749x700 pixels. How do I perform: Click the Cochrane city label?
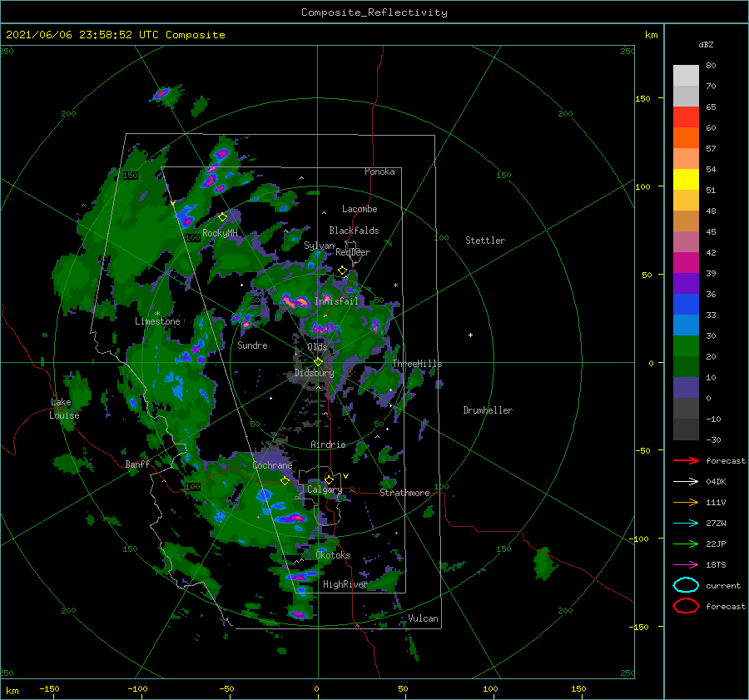click(272, 465)
